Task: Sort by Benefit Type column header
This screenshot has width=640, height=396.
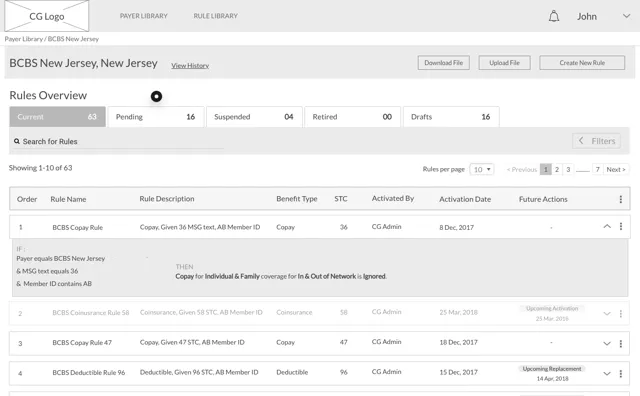Action: click(297, 199)
